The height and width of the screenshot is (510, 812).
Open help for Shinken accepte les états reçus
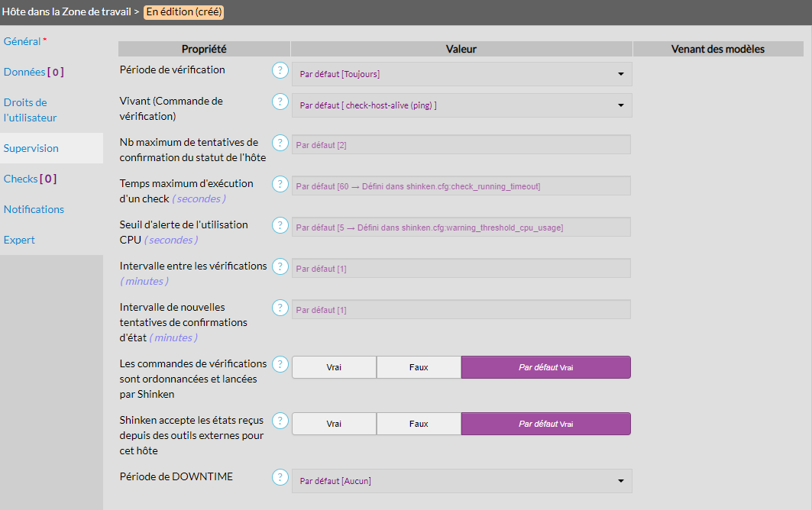280,421
